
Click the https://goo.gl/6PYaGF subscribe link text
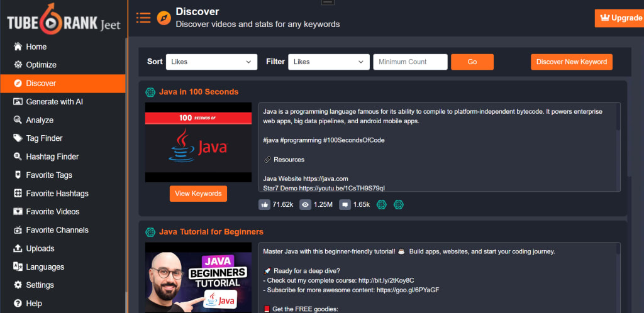pos(408,290)
